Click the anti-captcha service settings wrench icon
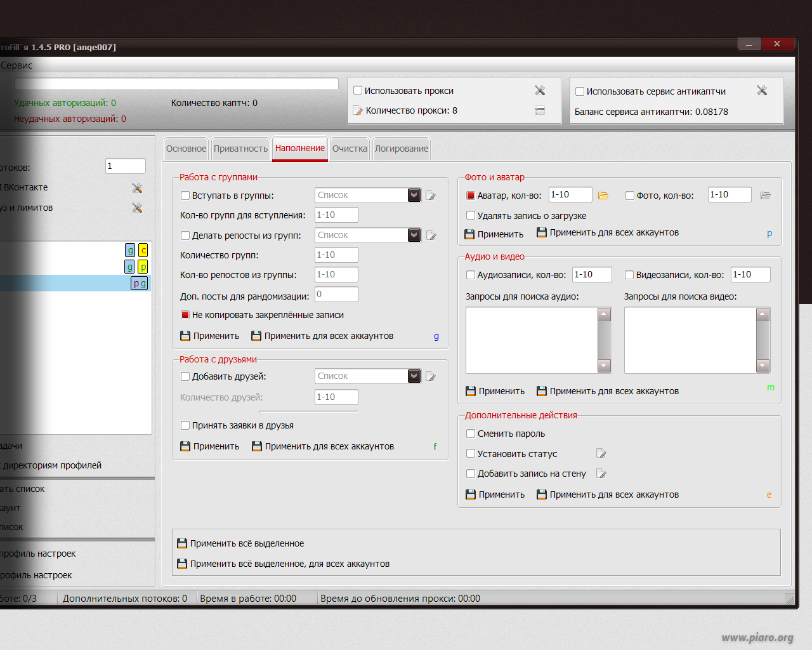This screenshot has width=812, height=650. click(x=762, y=91)
